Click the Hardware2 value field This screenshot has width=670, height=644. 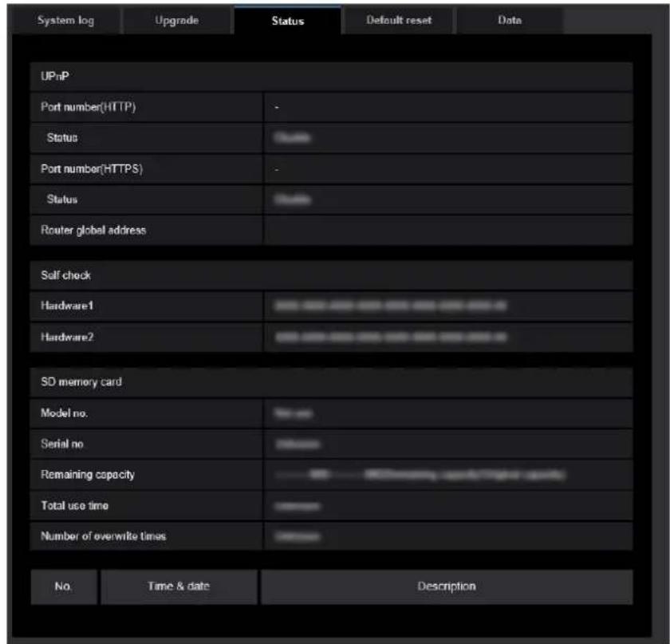tap(448, 337)
